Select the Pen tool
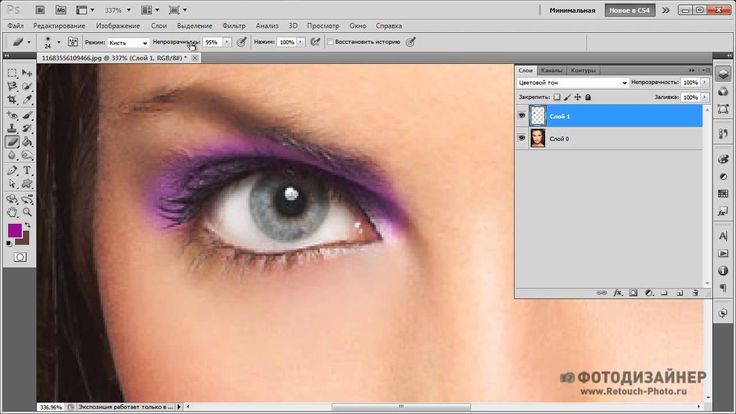The image size is (736, 414). pos(12,170)
